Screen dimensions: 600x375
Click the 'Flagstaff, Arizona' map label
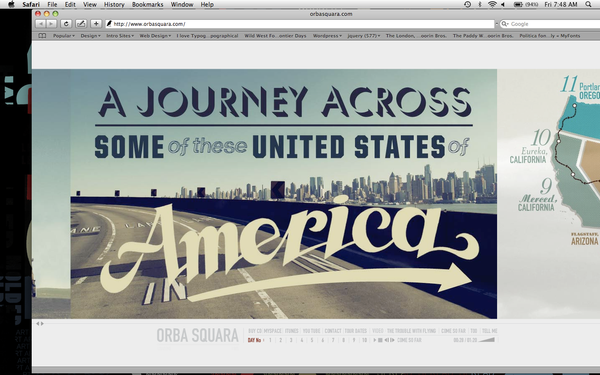585,239
